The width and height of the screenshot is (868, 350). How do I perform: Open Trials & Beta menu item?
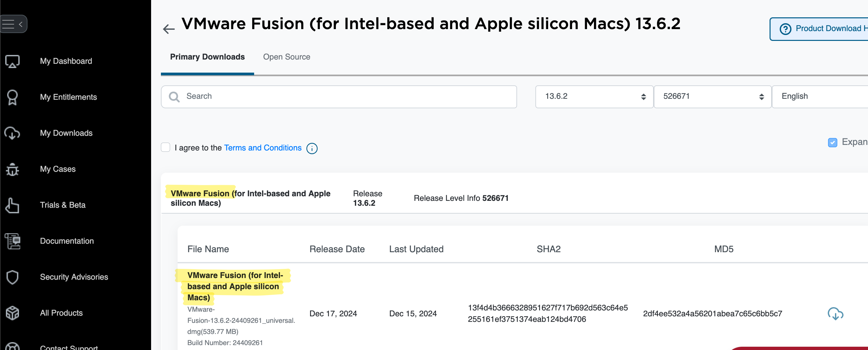pyautogui.click(x=63, y=205)
